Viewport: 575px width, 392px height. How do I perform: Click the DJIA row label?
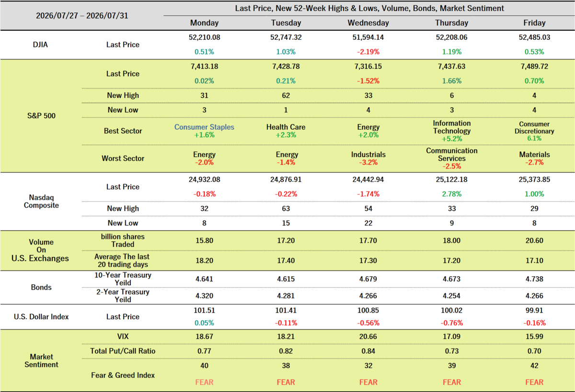coord(39,45)
